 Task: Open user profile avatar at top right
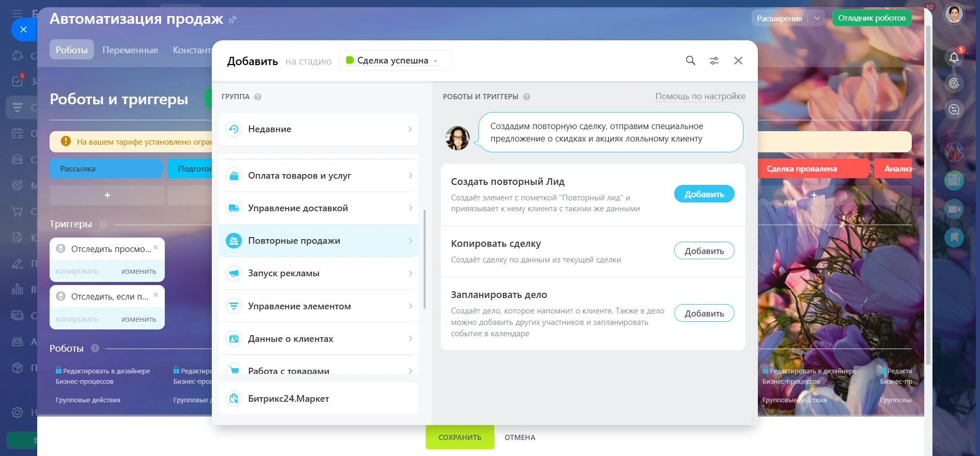954,14
